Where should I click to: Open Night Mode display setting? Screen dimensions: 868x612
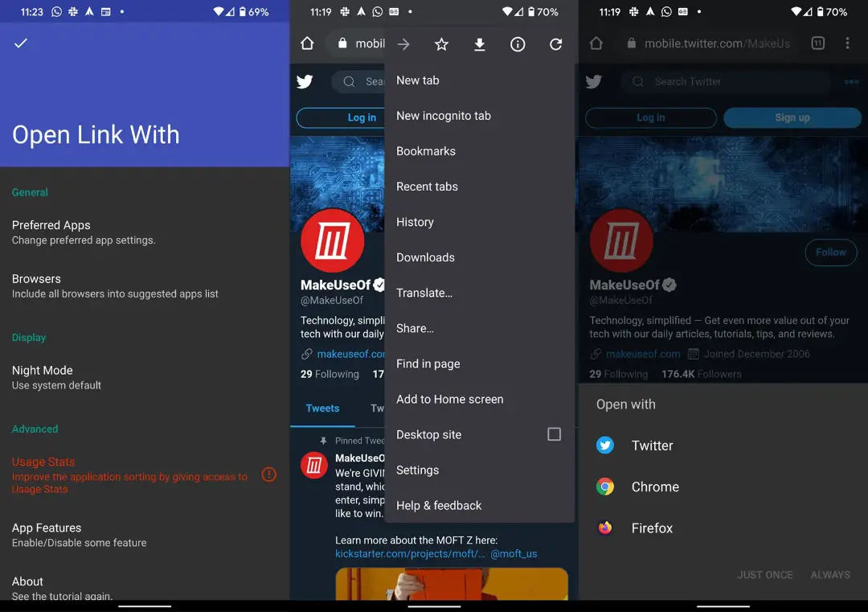click(x=145, y=377)
